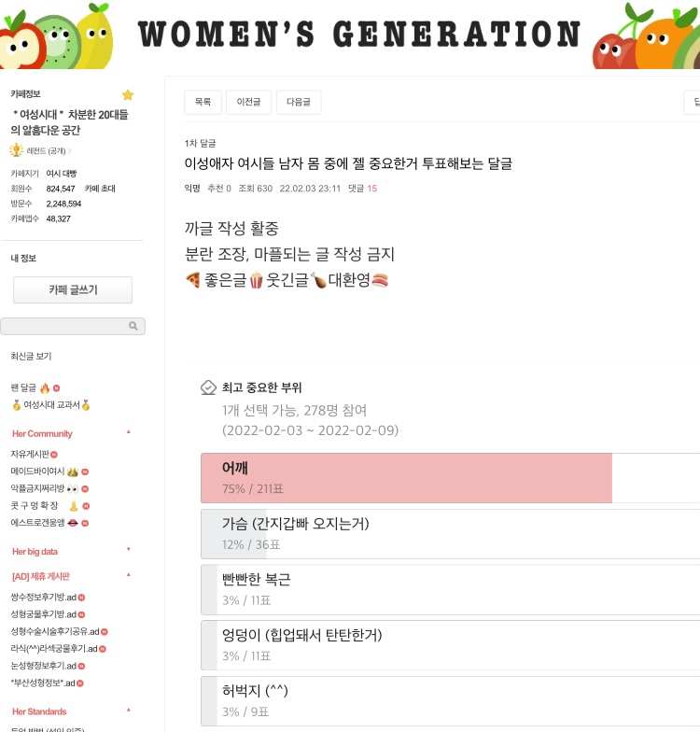Click the yellow favorite star icon

(128, 95)
